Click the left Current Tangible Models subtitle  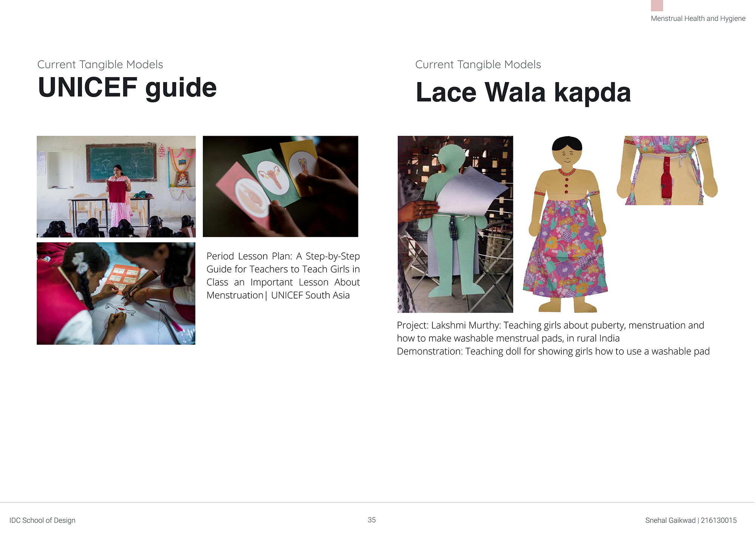pos(100,65)
